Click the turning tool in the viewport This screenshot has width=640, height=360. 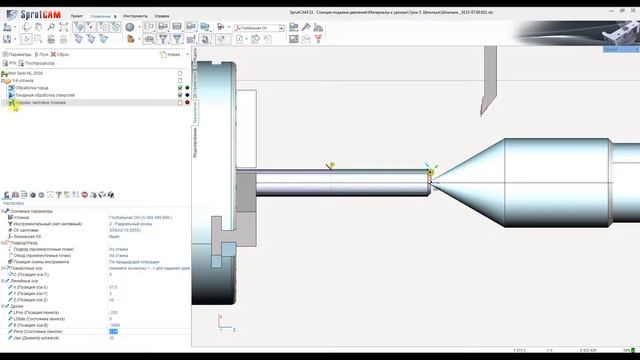(x=489, y=81)
